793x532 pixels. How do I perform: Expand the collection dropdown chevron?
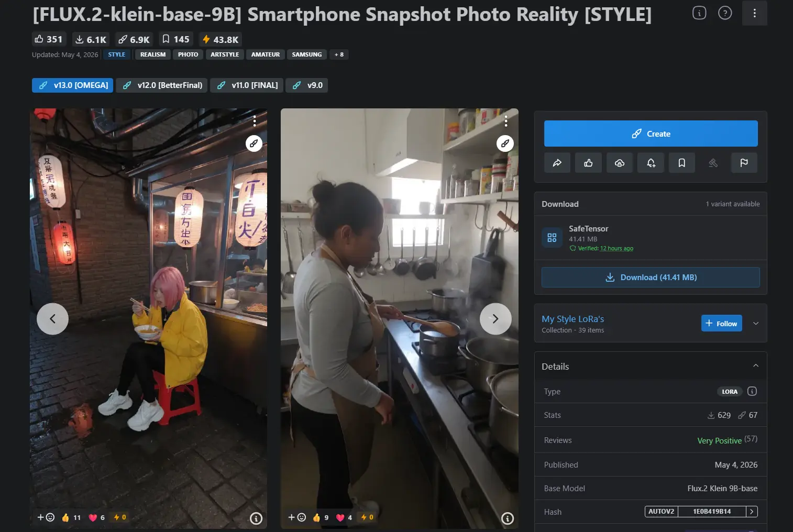click(x=756, y=323)
